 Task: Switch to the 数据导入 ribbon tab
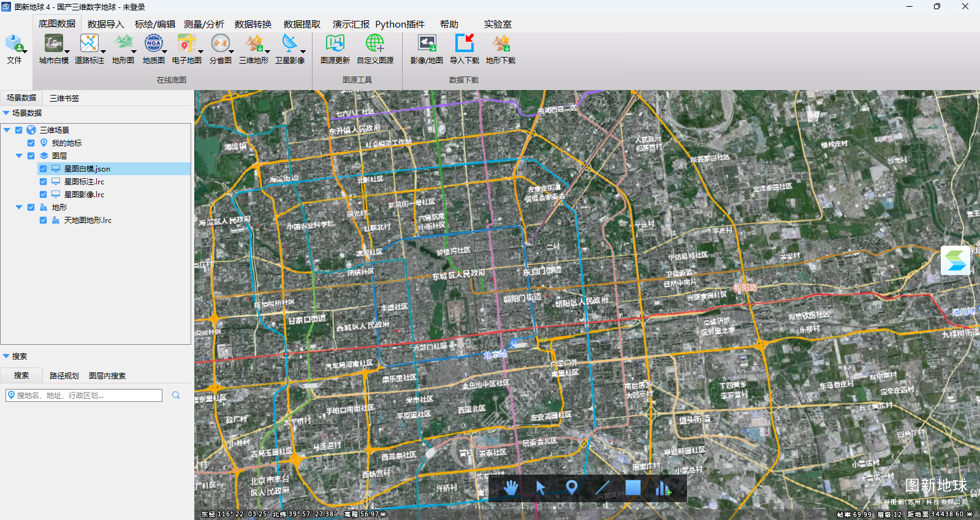(105, 24)
